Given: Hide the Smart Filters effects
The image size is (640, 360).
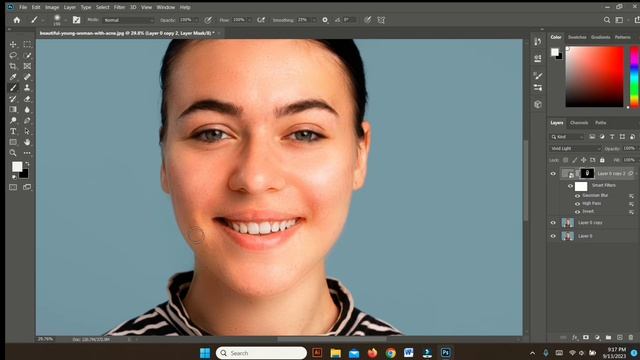Looking at the screenshot, I should tap(571, 186).
